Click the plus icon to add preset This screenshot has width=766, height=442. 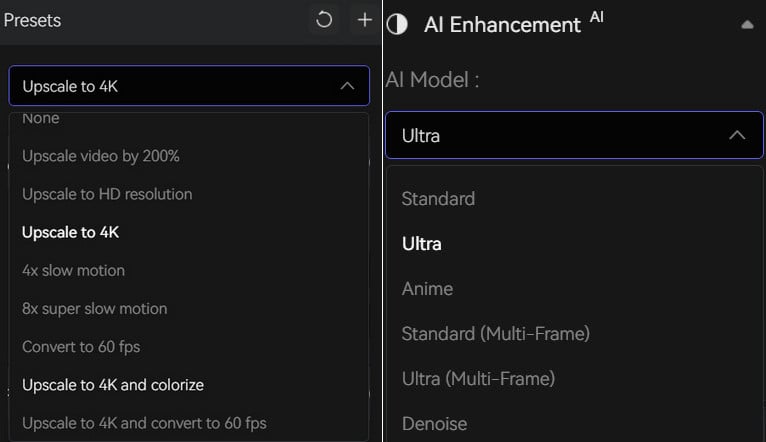tap(365, 20)
